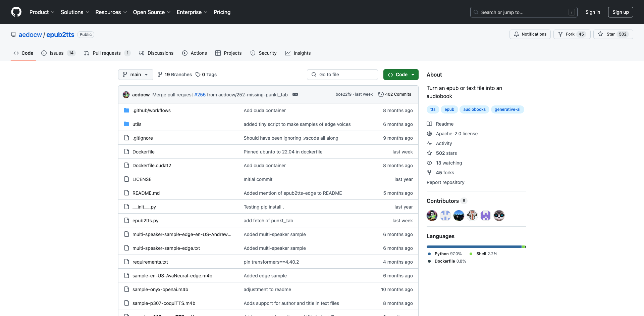The image size is (644, 316).
Task: Expand the green Code dropdown button
Action: 401,75
